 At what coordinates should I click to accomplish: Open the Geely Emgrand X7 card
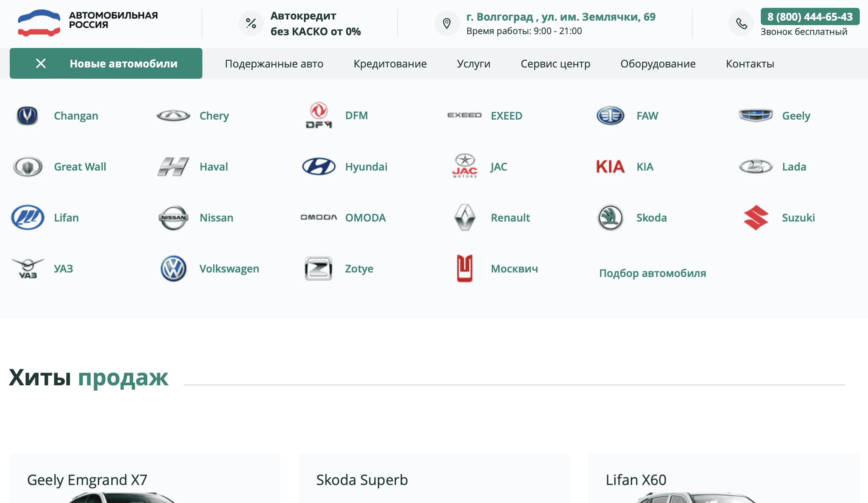(x=87, y=480)
